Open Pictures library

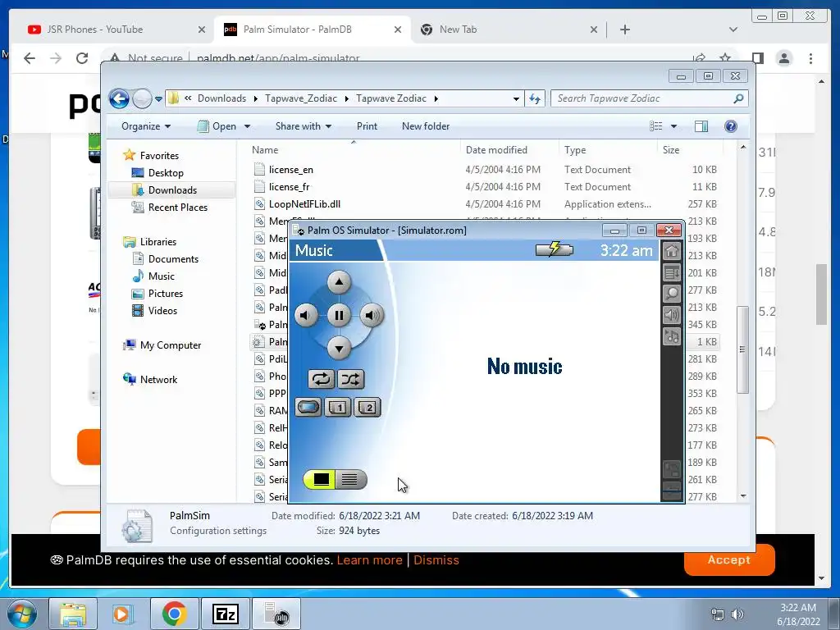click(x=166, y=294)
